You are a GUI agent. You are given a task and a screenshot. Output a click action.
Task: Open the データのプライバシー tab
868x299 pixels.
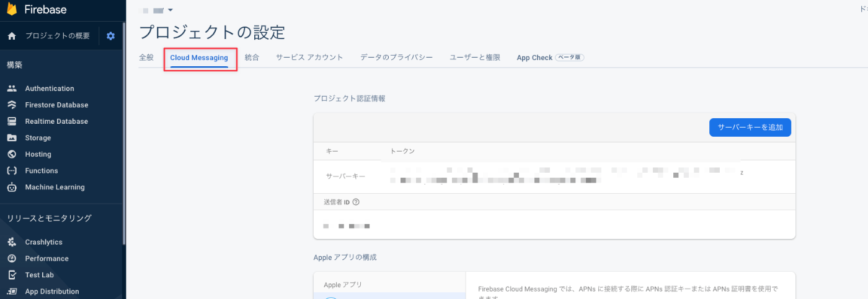396,58
